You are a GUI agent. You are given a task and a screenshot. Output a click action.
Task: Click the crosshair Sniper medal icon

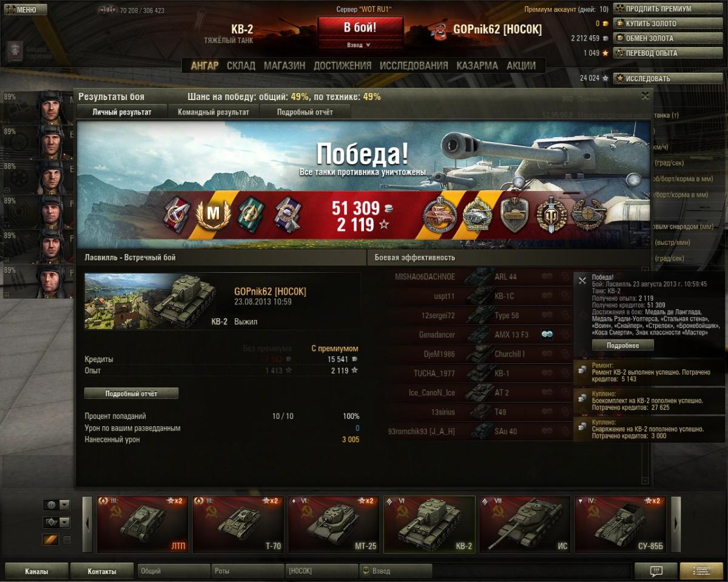(x=589, y=214)
